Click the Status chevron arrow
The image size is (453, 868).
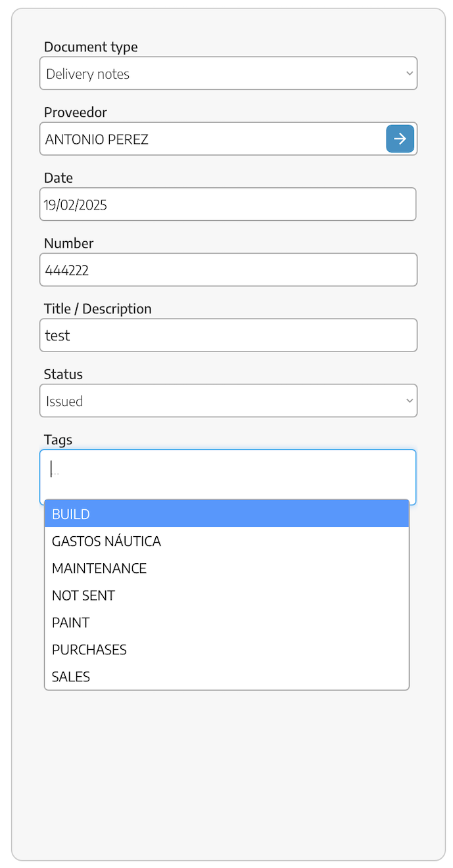point(409,401)
